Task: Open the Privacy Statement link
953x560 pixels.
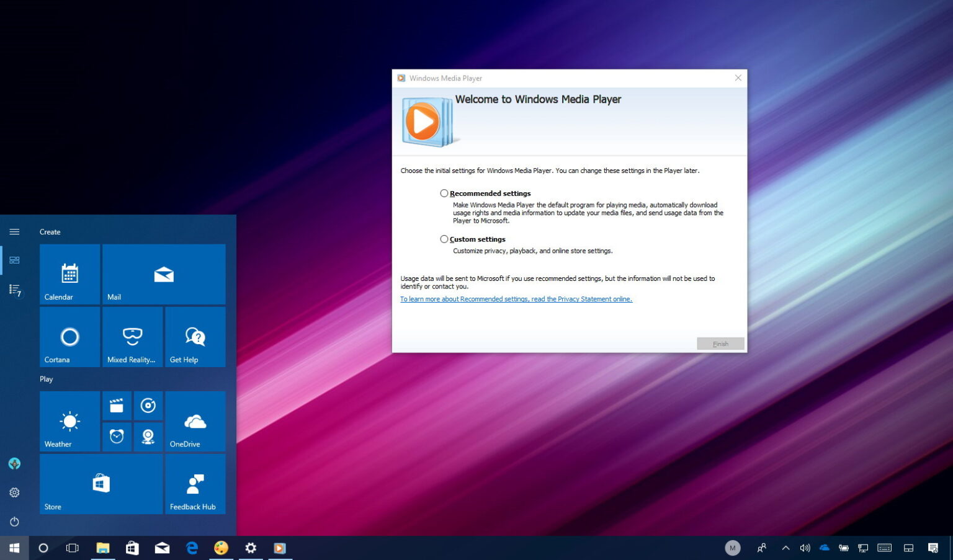Action: 516,298
